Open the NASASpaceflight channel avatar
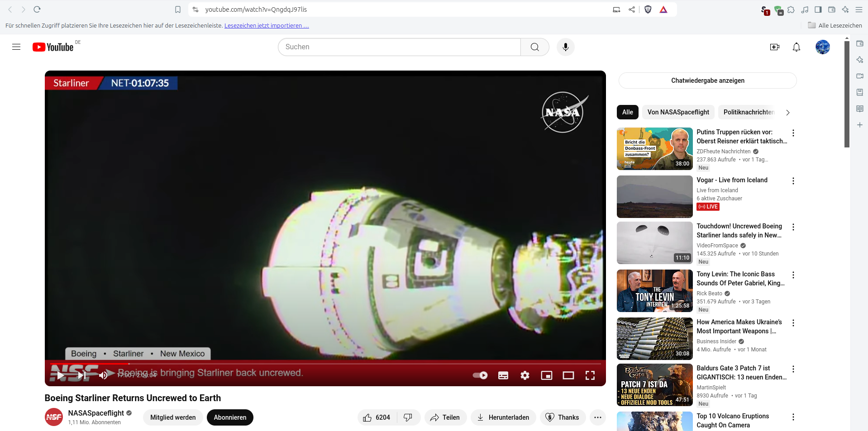 54,417
